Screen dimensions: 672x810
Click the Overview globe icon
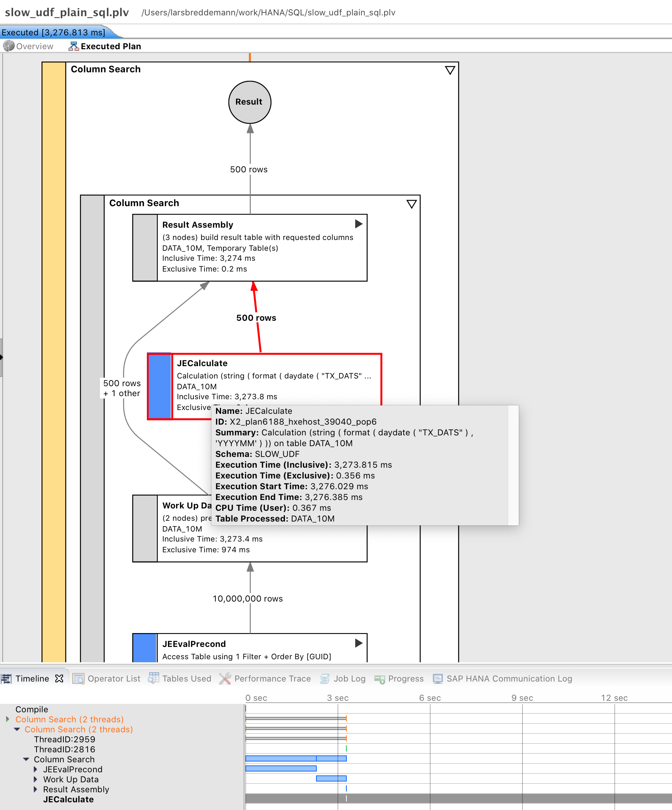pos(8,46)
